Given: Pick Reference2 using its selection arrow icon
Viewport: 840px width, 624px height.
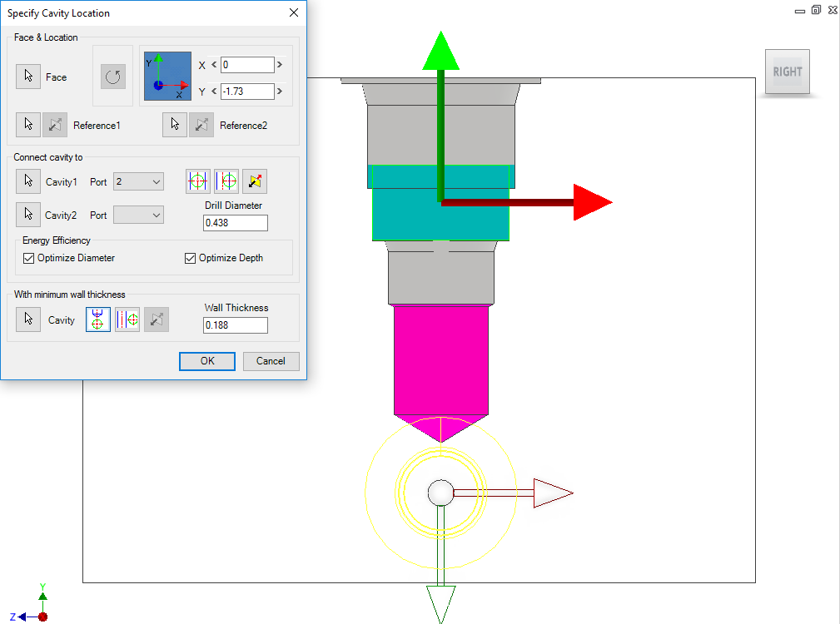Looking at the screenshot, I should [175, 124].
